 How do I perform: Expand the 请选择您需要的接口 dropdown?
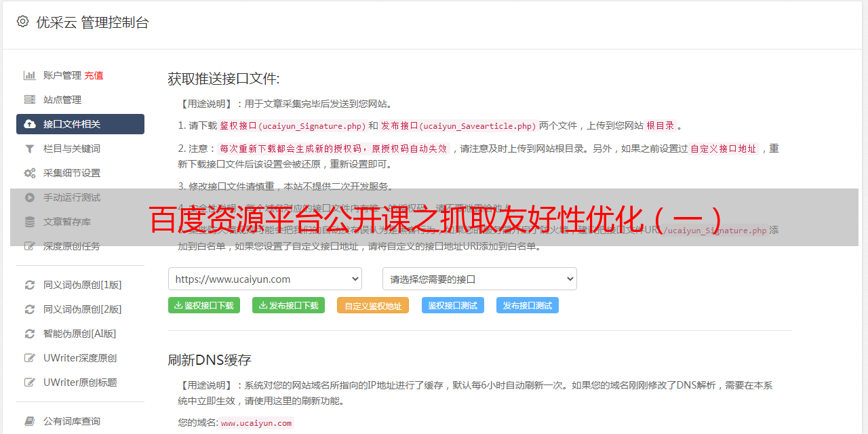point(479,279)
